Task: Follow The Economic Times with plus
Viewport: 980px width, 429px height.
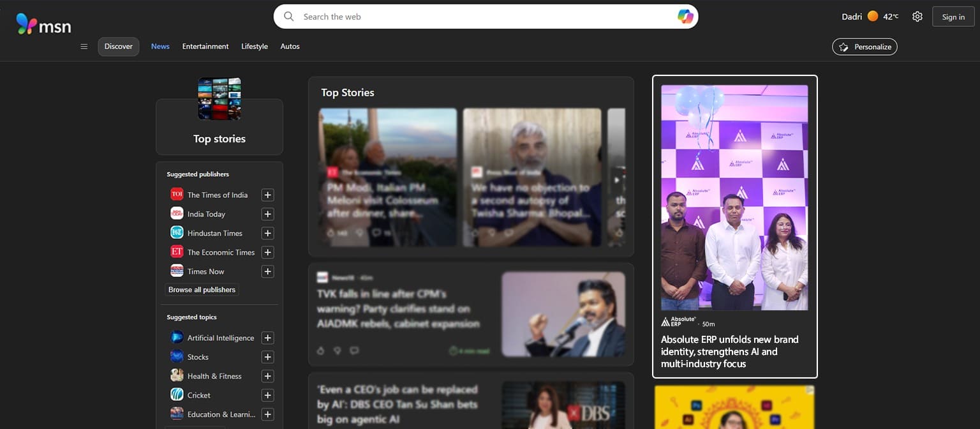Action: pos(268,252)
